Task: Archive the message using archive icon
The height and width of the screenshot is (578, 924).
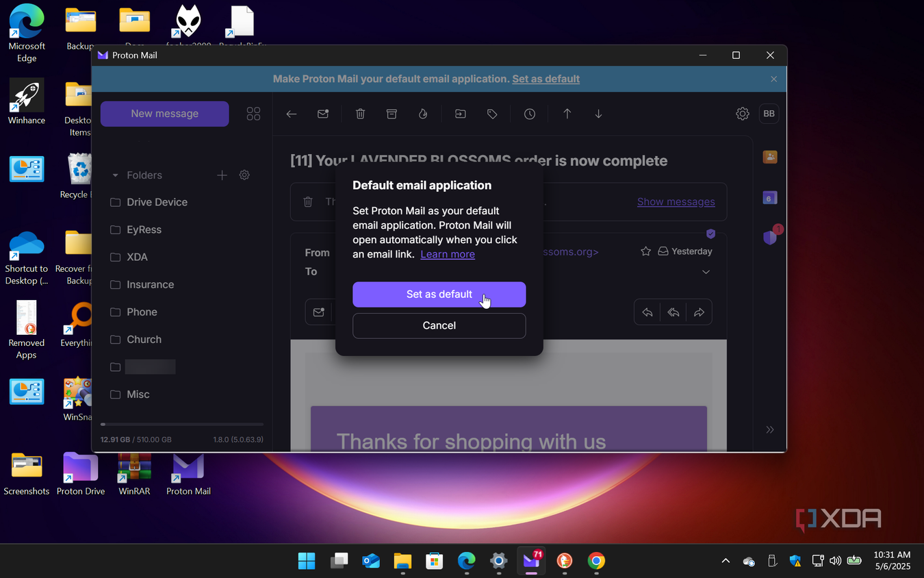Action: 392,114
